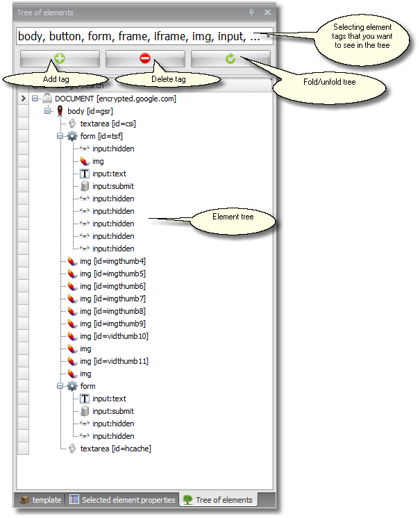Click the pin icon in panel title bar
The image size is (420, 518).
click(252, 12)
